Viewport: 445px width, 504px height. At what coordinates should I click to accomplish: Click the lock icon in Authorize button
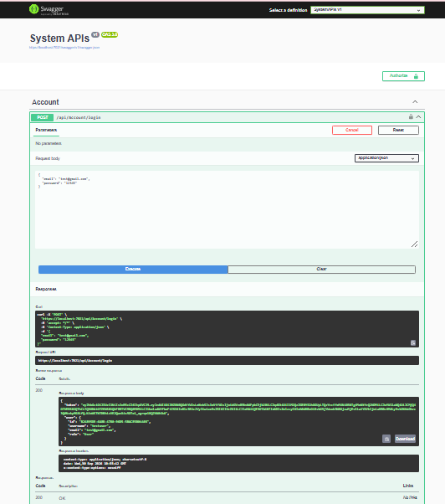pos(416,76)
